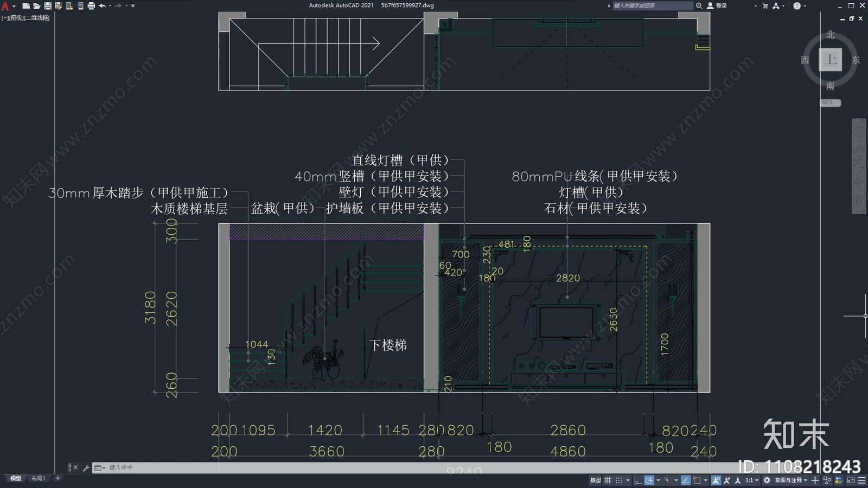
Task: Open the 草图与注释 workspace dropdown
Action: coord(791,480)
